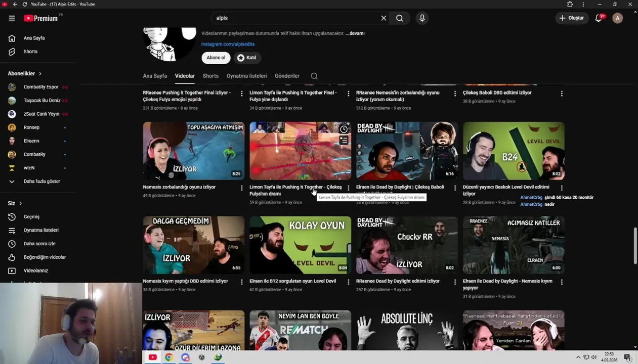The width and height of the screenshot is (638, 364).
Task: Go back with the browser arrow
Action: (x=15, y=4)
